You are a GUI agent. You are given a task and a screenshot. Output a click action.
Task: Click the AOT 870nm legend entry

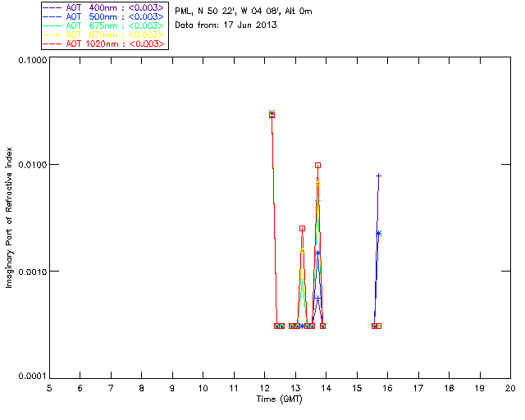point(103,34)
